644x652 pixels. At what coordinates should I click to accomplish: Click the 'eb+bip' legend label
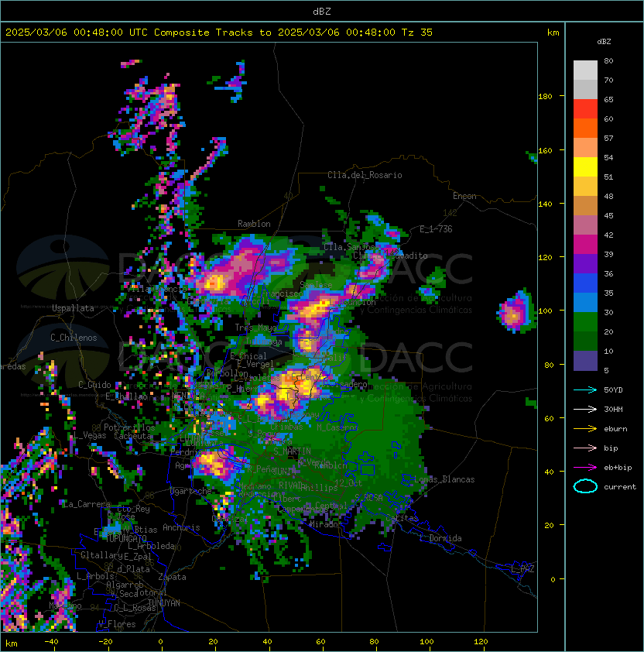[618, 468]
